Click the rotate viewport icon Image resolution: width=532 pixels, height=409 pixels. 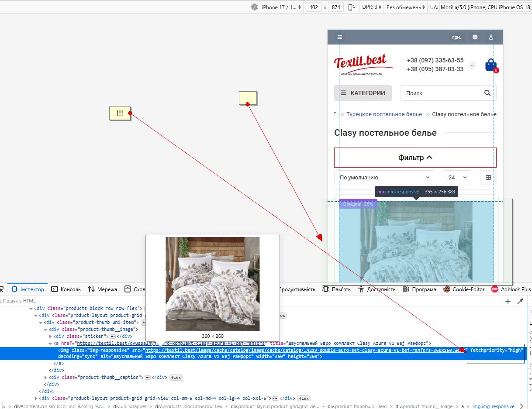pos(352,7)
